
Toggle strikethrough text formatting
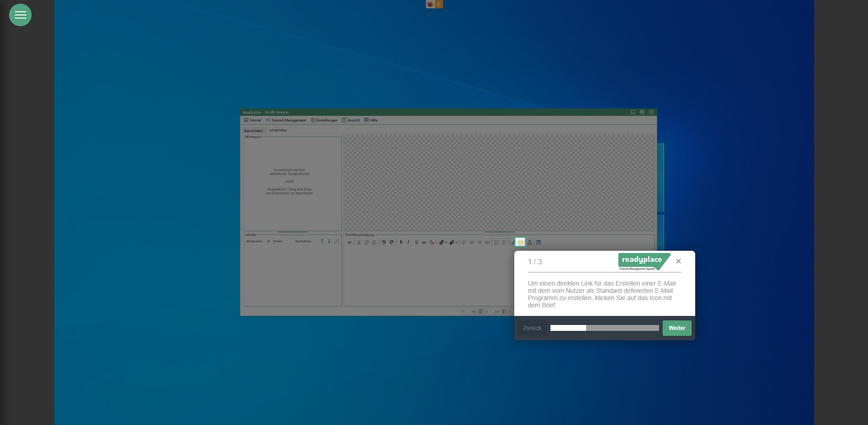click(424, 242)
